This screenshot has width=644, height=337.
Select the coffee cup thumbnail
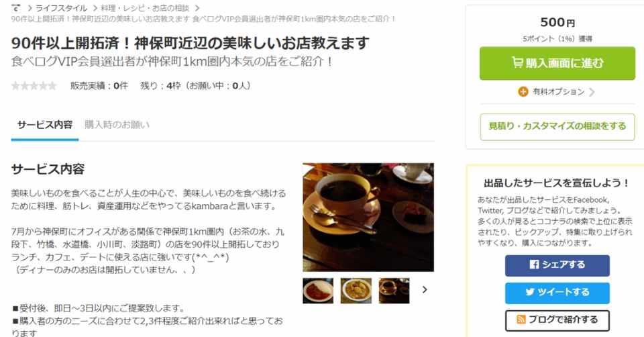394,291
